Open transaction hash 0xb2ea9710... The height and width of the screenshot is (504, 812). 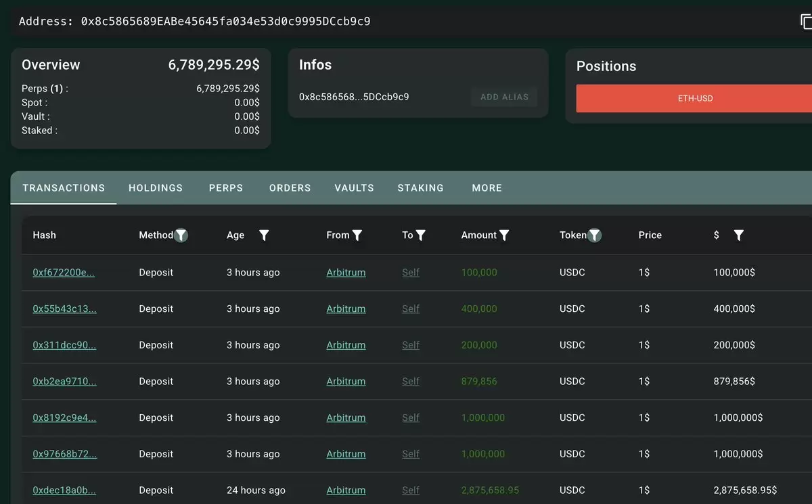(x=64, y=382)
